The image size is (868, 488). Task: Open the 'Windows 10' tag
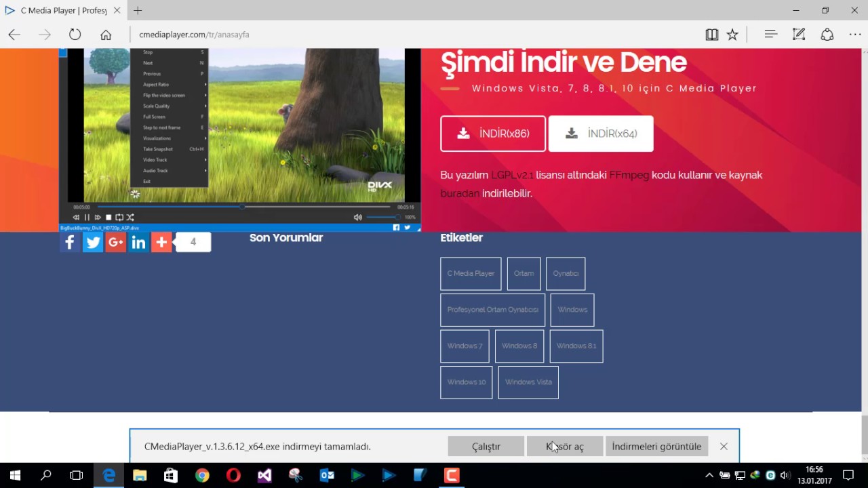(467, 382)
